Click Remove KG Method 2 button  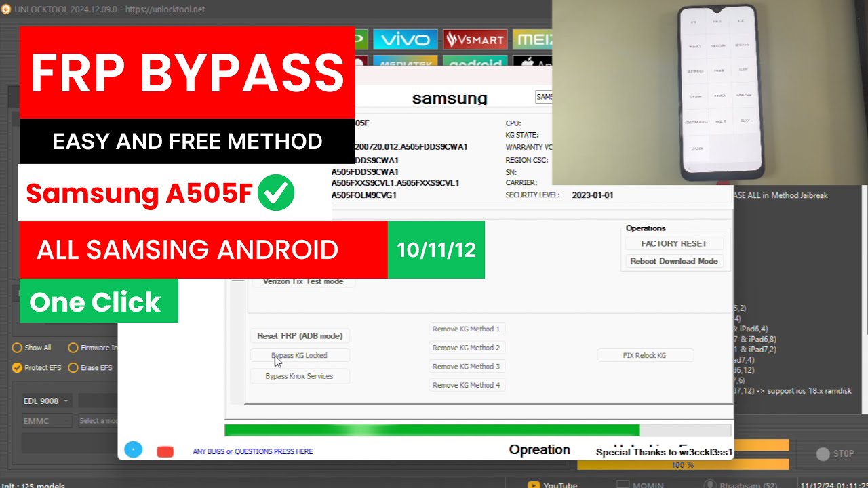coord(466,348)
